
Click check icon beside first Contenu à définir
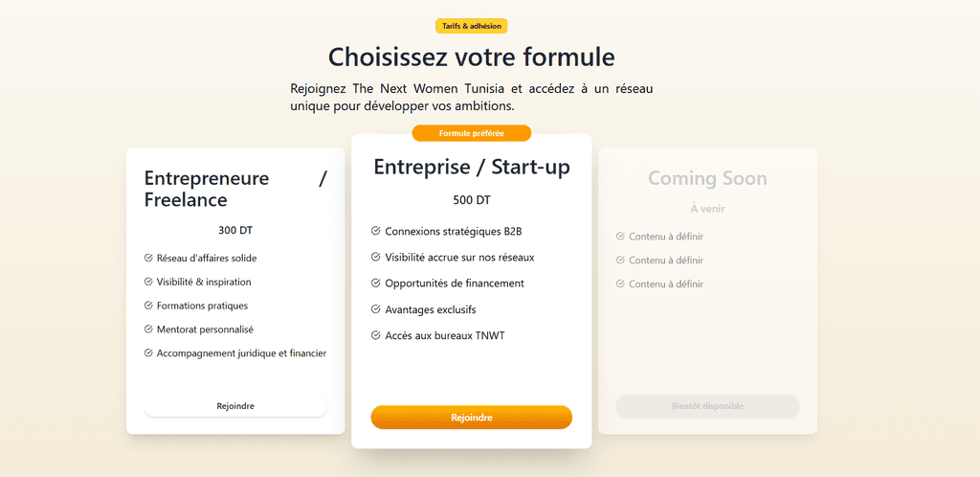coord(620,236)
